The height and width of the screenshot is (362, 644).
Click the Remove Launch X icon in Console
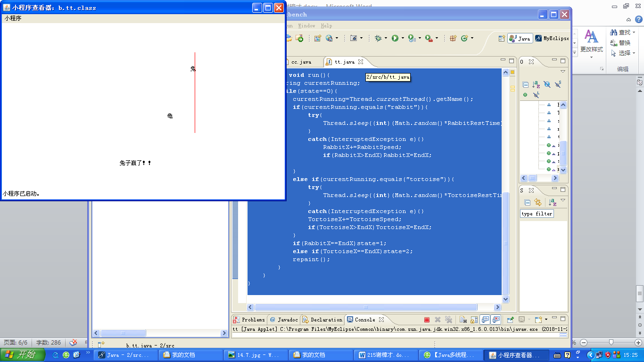coord(438,320)
